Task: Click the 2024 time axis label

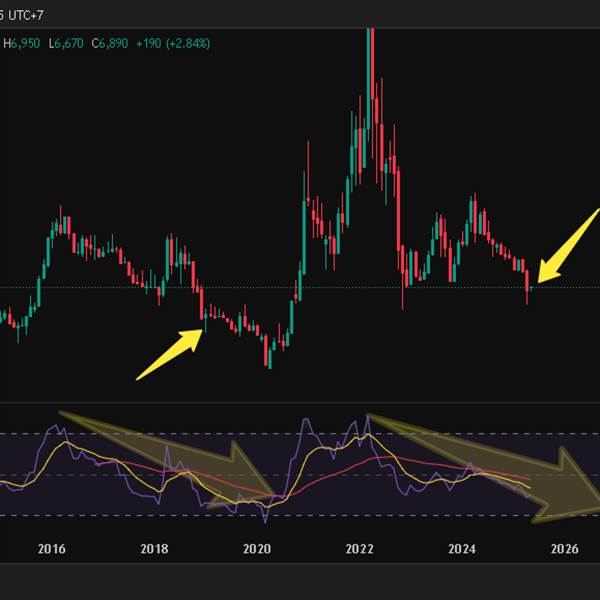Action: click(462, 549)
